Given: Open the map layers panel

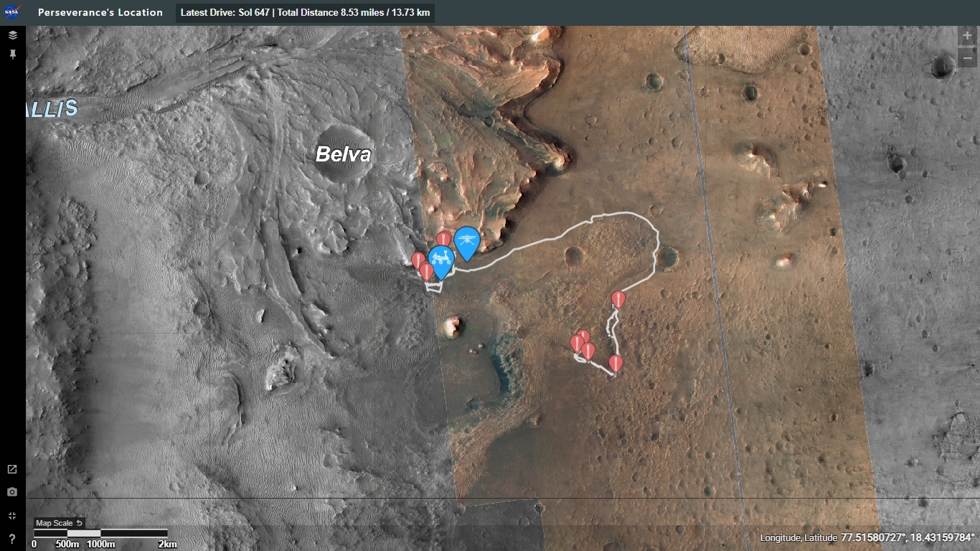Looking at the screenshot, I should coord(12,35).
